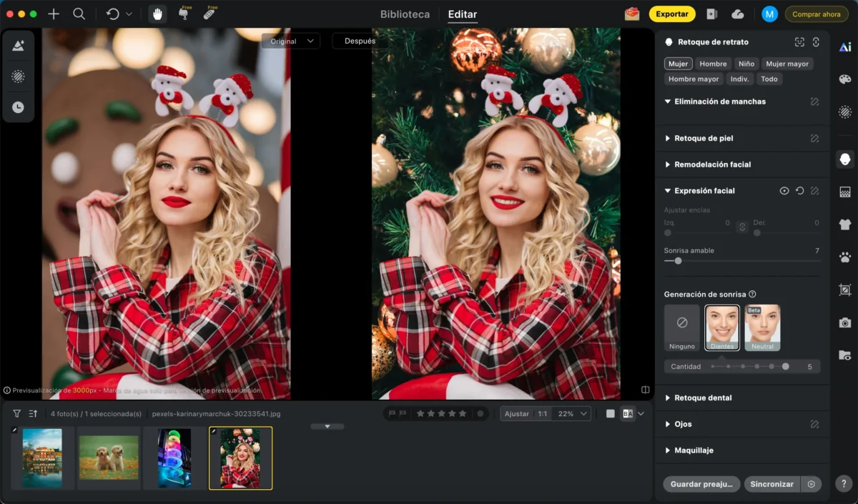Open the history clock icon in left sidebar
The width and height of the screenshot is (858, 504).
point(19,107)
